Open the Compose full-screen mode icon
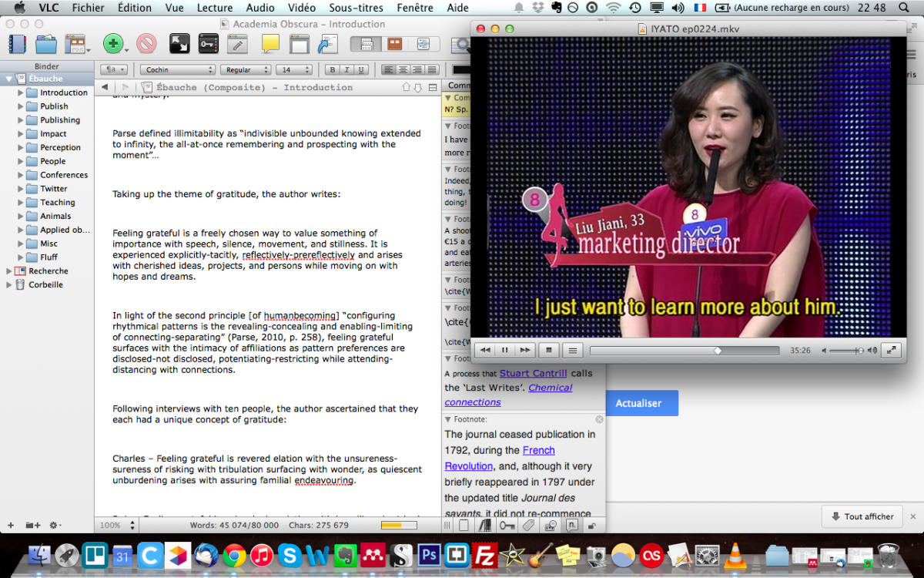The height and width of the screenshot is (578, 924). [x=179, y=44]
